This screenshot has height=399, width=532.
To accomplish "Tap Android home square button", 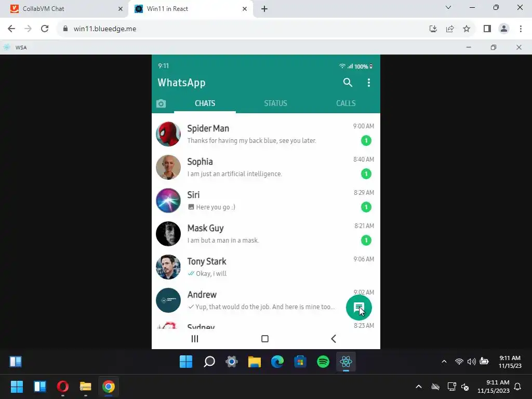I will click(265, 339).
